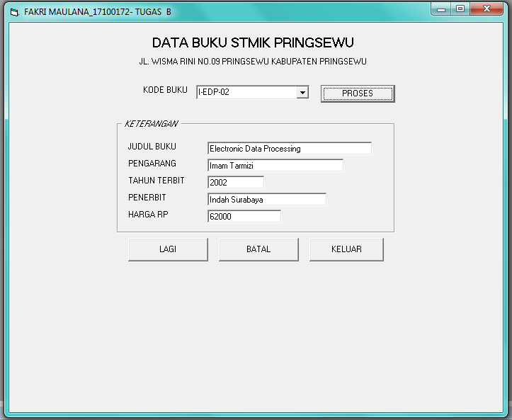Viewport: 512px width, 420px height.
Task: Click the DATA BUKU STMIK PRINGSEWU heading
Action: pyautogui.click(x=253, y=42)
